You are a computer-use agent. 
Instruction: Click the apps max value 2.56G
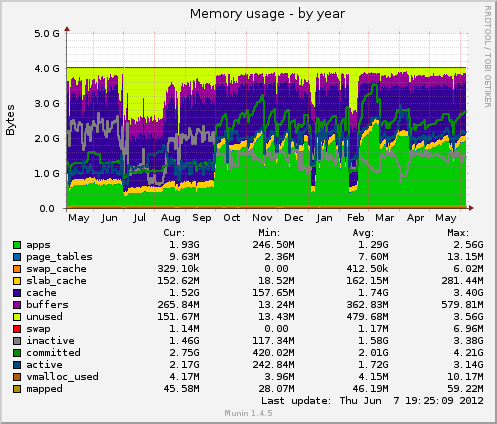click(x=468, y=245)
